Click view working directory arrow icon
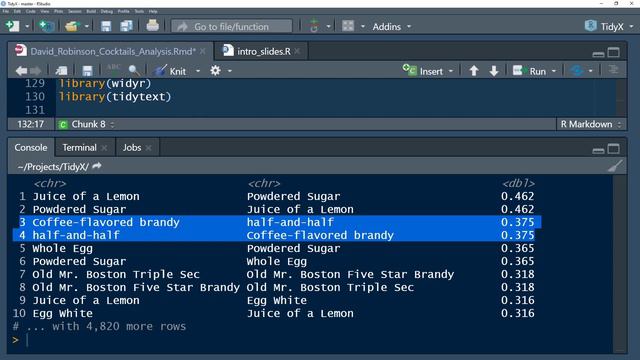Screen dimensions: 640x360 click(x=97, y=166)
